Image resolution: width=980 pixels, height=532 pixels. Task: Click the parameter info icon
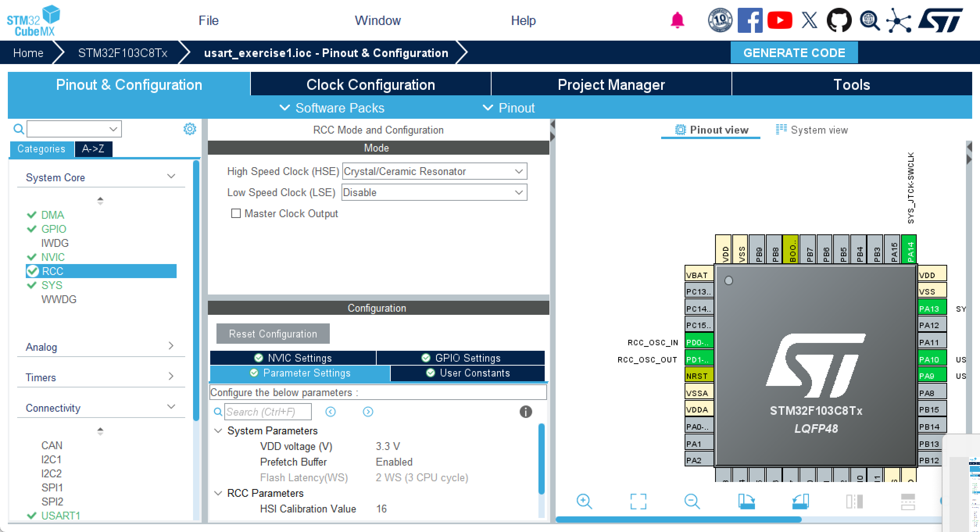pyautogui.click(x=526, y=412)
